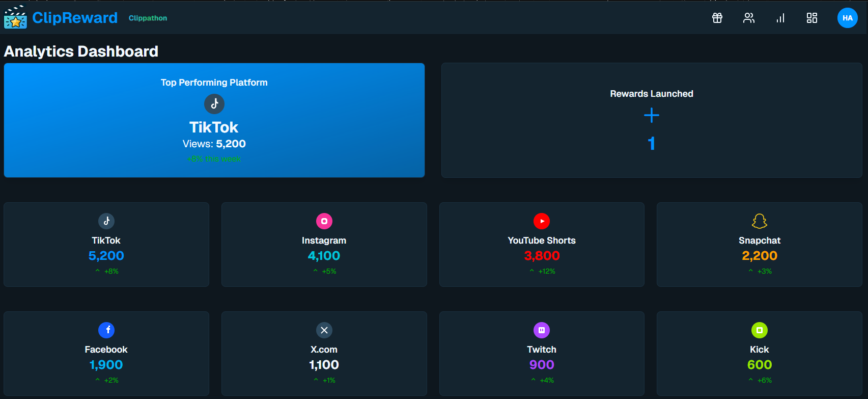Click the Kick label

760,350
